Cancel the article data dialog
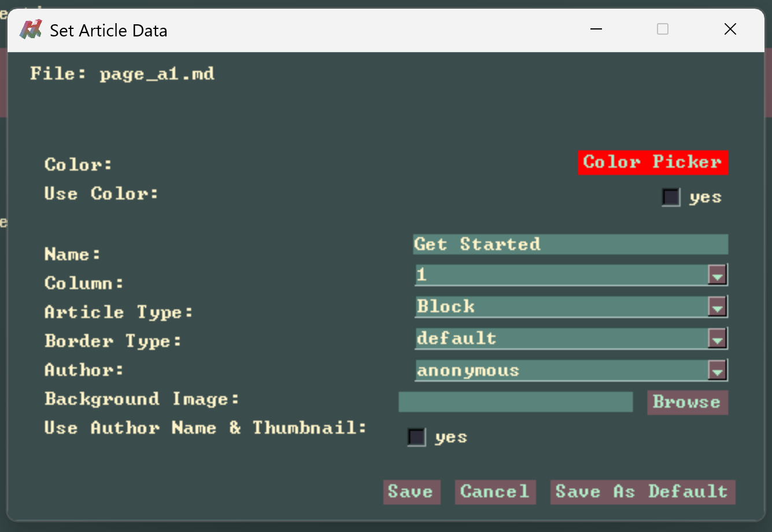The height and width of the screenshot is (532, 772). click(x=495, y=492)
